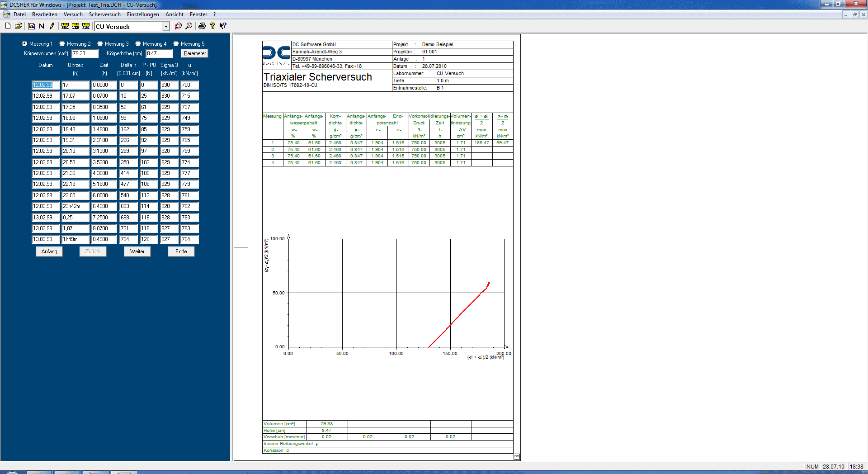Viewport: 868px width, 474px height.
Task: Click the Datum field showing 13.02.99 beside 0,25
Action: coord(46,218)
